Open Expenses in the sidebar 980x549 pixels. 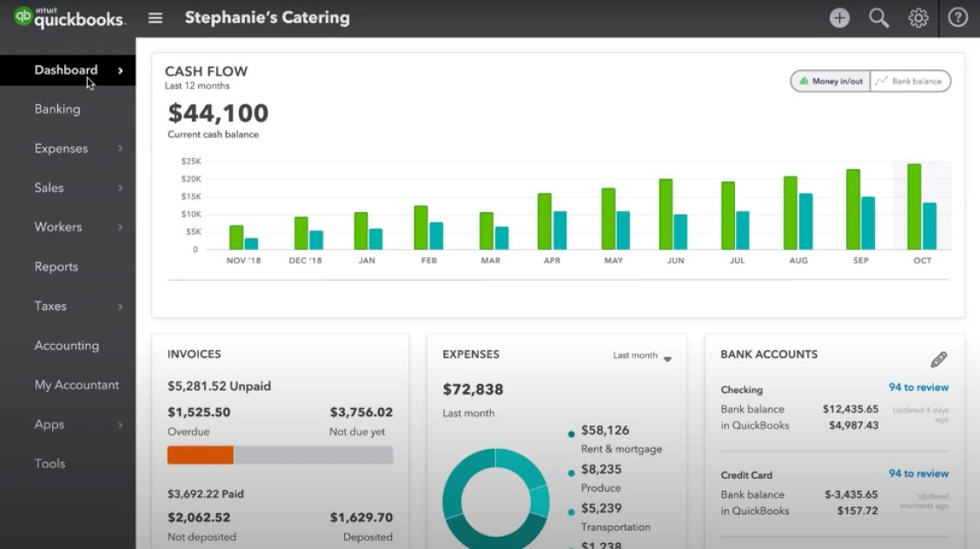61,149
